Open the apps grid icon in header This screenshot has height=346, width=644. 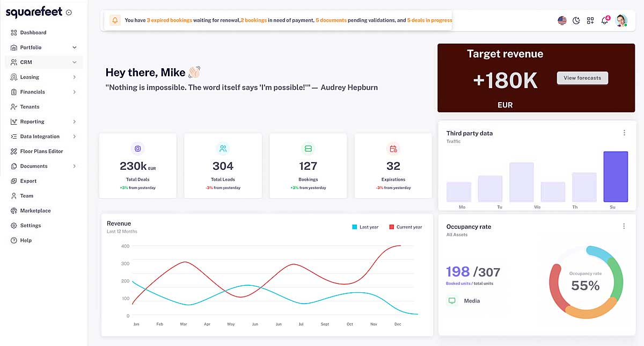coord(590,21)
